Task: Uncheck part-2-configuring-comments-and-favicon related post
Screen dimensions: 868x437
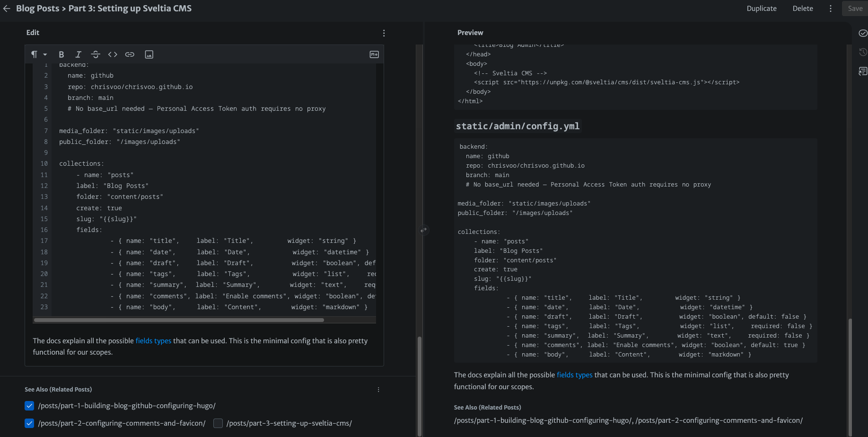Action: 29,423
